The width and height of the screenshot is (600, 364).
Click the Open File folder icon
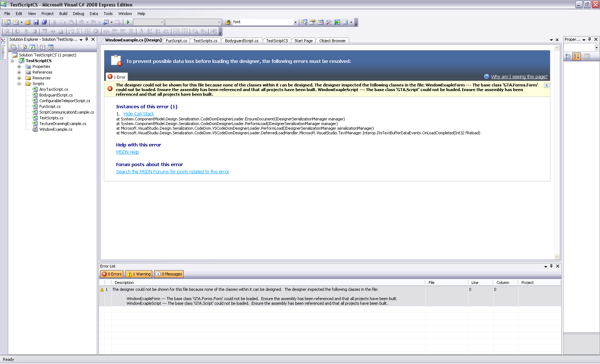[x=28, y=22]
